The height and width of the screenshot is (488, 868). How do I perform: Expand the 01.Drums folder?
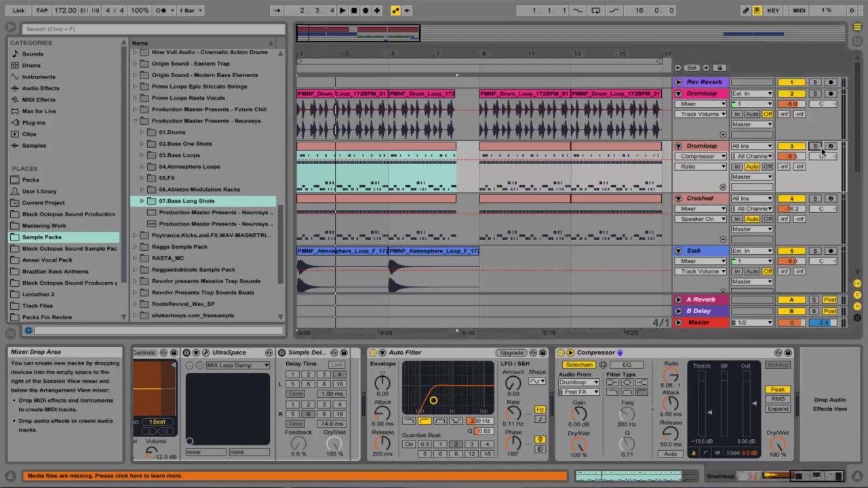click(x=142, y=132)
